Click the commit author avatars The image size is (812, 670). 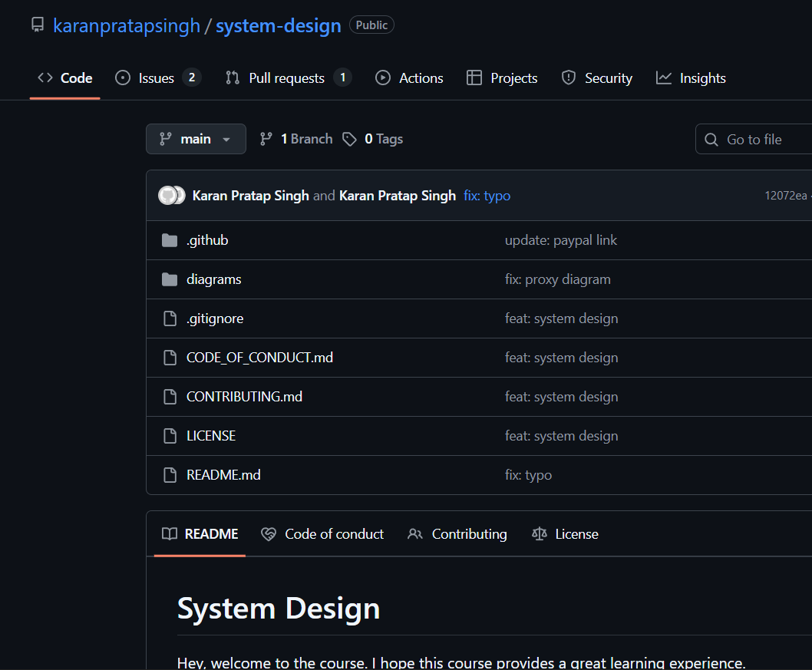click(x=171, y=195)
